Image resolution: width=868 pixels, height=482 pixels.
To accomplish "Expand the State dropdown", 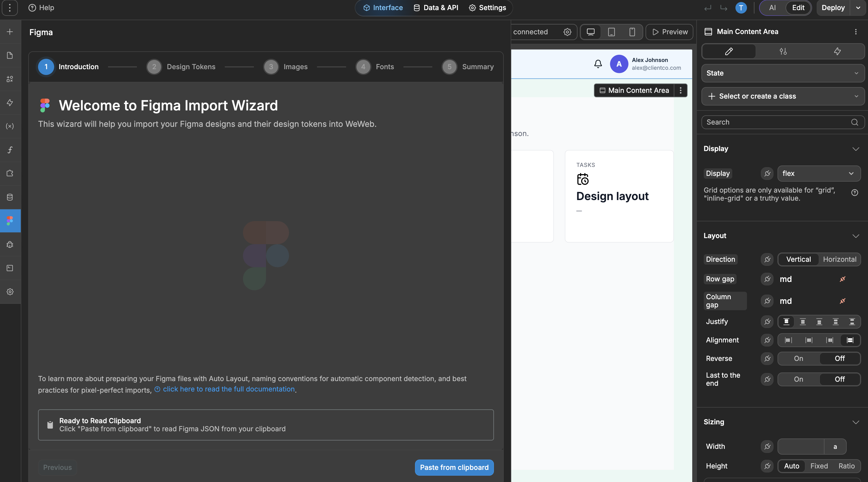I will coord(783,73).
